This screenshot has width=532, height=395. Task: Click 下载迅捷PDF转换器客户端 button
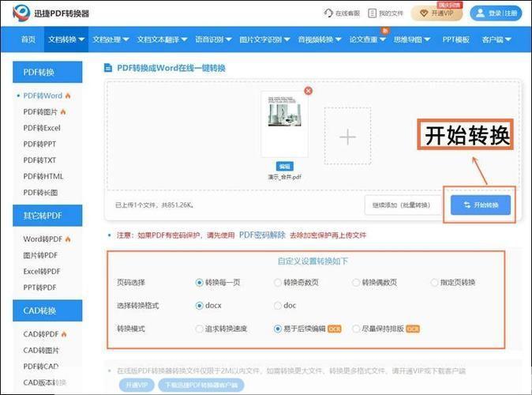tap(200, 386)
